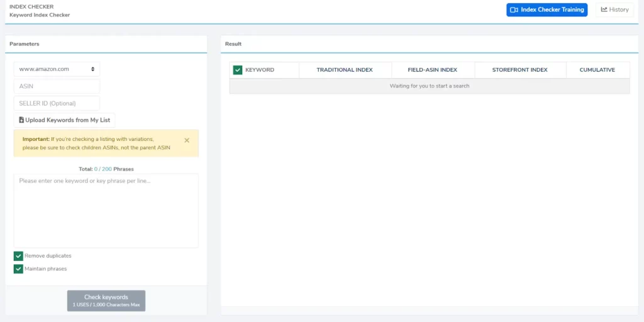The width and height of the screenshot is (644, 322).
Task: Click the CUMULATIVE column header
Action: pos(597,70)
